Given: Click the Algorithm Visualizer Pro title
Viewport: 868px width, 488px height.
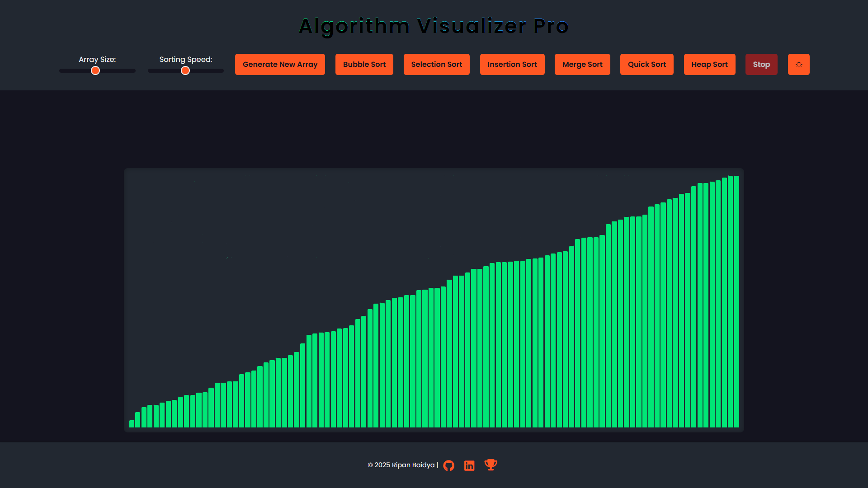Looking at the screenshot, I should tap(434, 26).
